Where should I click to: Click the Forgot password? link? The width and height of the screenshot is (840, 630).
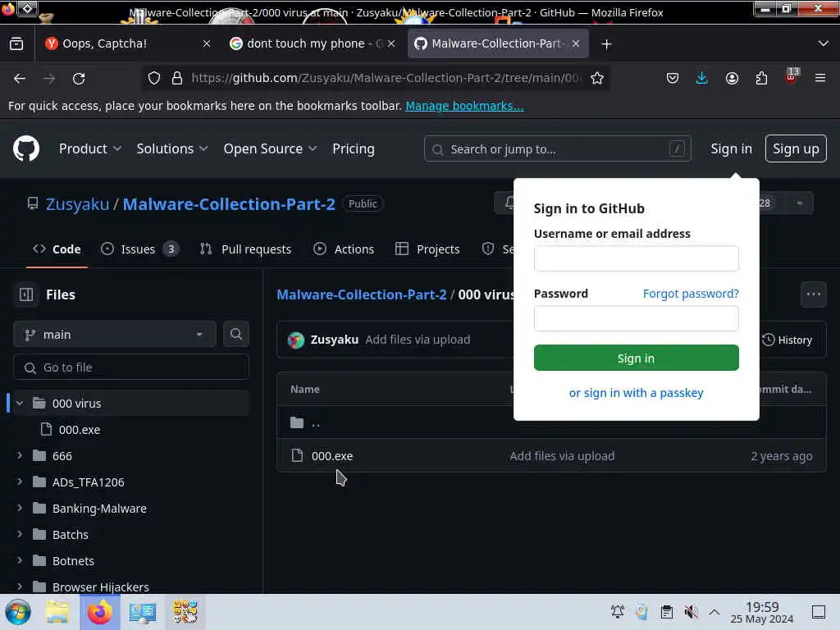click(x=691, y=294)
